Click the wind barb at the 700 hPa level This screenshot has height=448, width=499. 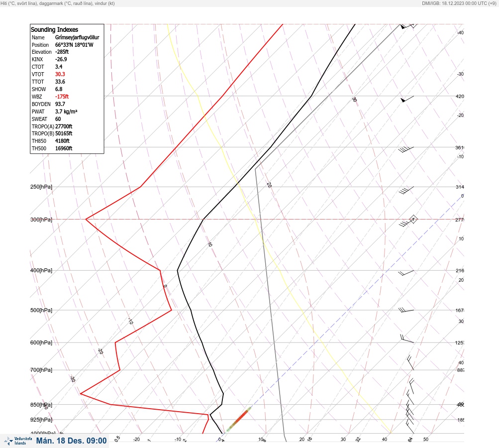coord(410,363)
